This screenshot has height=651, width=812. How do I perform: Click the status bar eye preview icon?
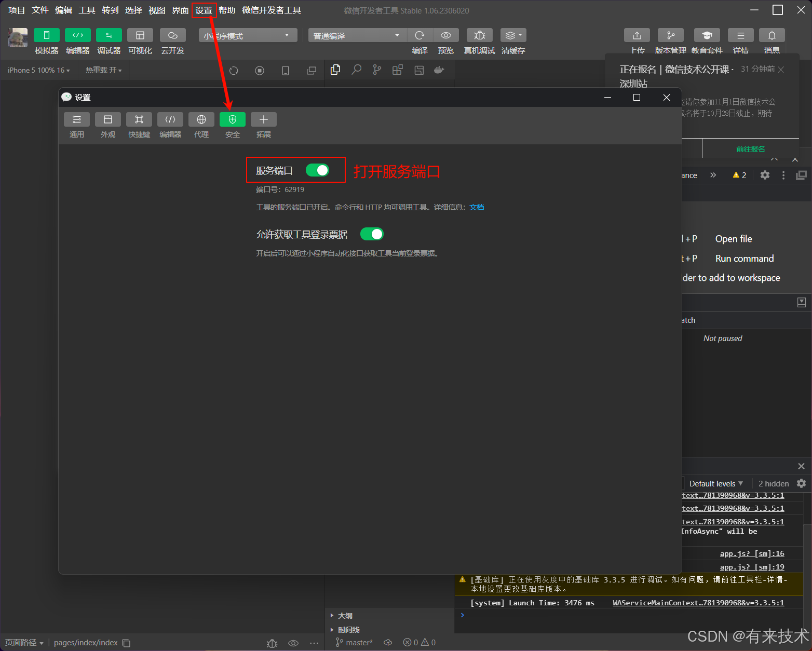(x=293, y=643)
